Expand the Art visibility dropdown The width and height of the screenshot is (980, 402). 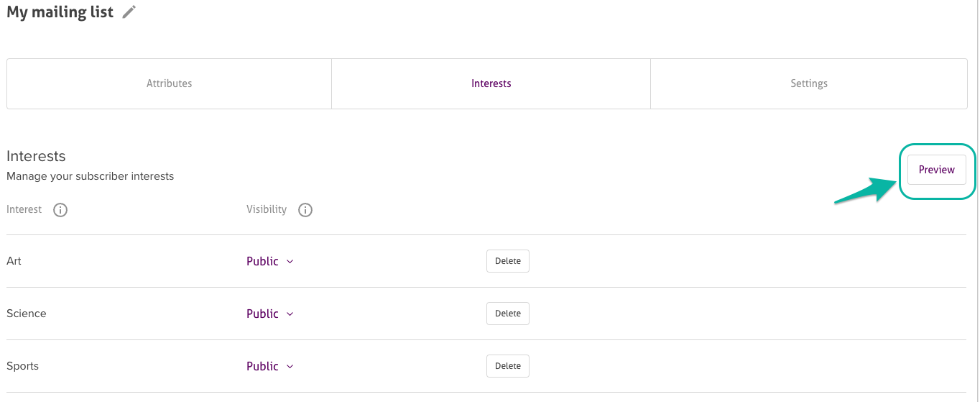tap(270, 261)
